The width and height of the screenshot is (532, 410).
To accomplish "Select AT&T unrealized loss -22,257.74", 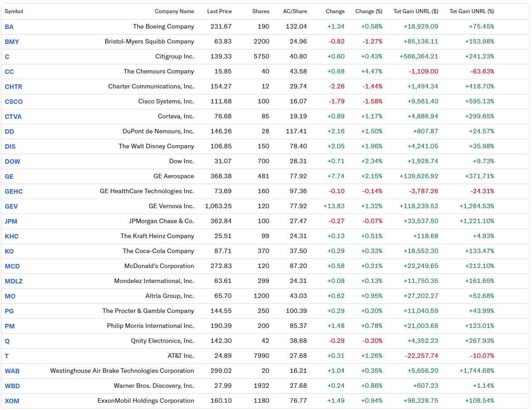I will click(421, 356).
